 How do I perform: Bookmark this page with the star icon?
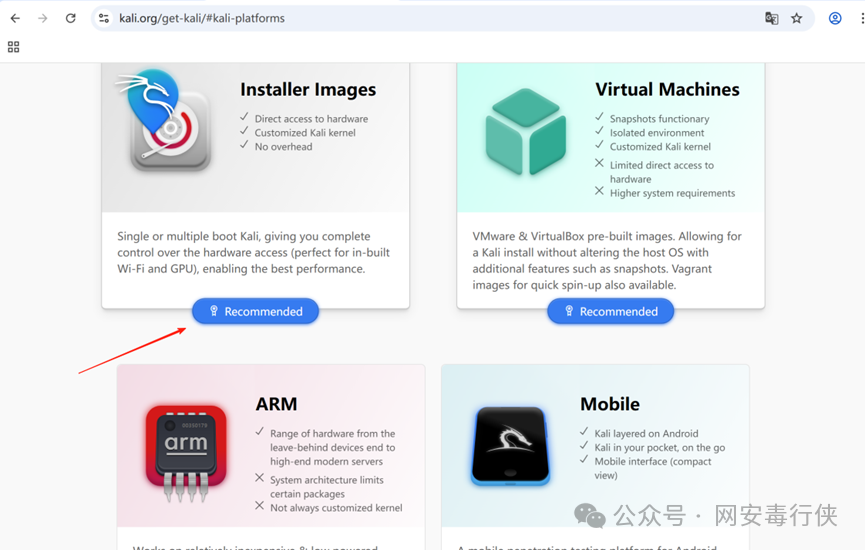point(797,18)
